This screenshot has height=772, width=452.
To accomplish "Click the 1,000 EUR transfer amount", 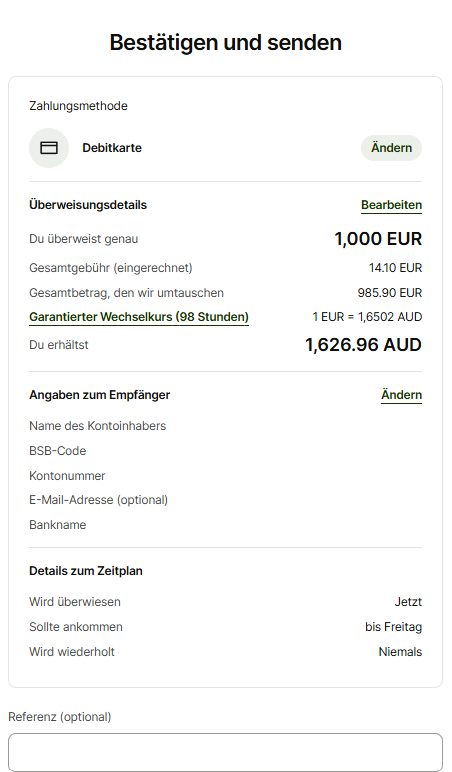I will coord(378,239).
